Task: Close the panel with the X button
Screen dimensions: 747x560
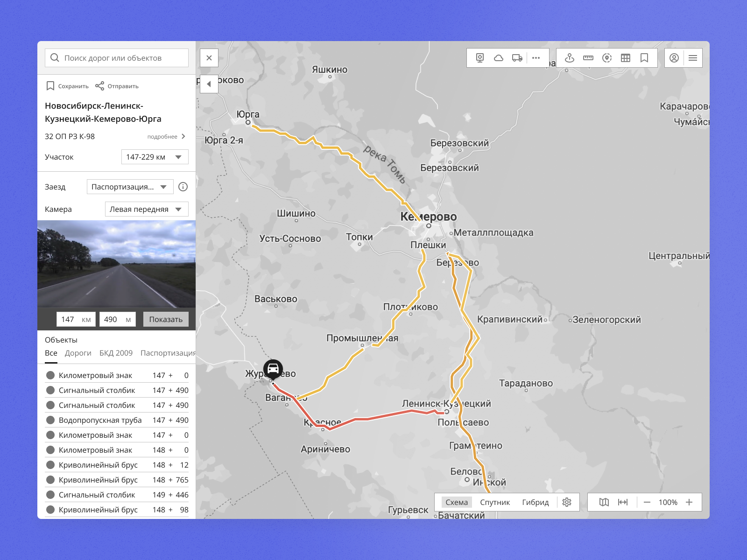Action: pos(209,58)
